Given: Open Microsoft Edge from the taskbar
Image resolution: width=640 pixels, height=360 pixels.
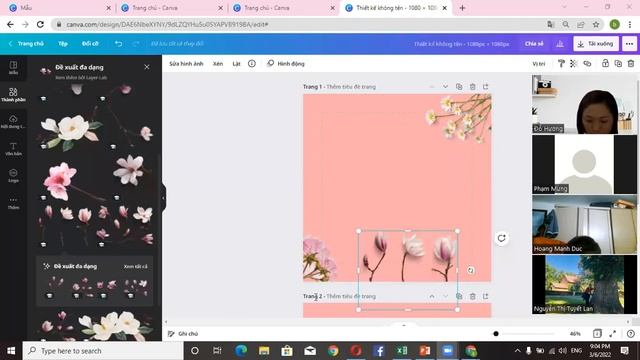Looking at the screenshot, I should pos(241,351).
